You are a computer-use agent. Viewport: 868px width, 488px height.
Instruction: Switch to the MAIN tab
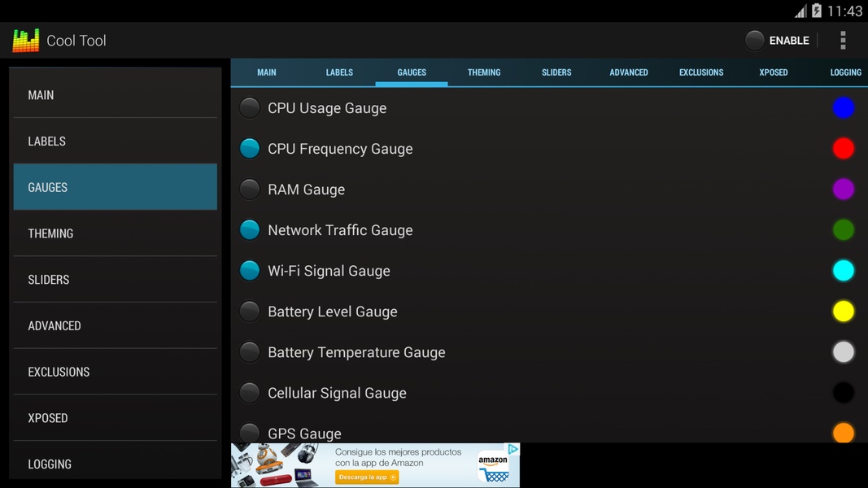click(x=267, y=72)
